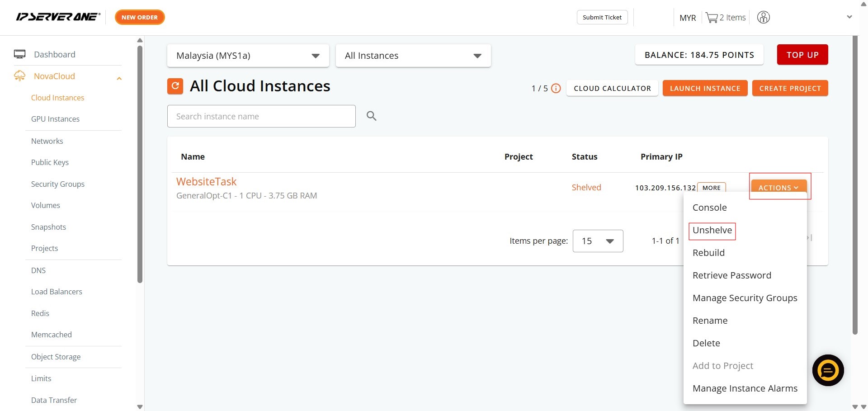Open Volumes in sidebar
The image size is (868, 411).
click(45, 205)
